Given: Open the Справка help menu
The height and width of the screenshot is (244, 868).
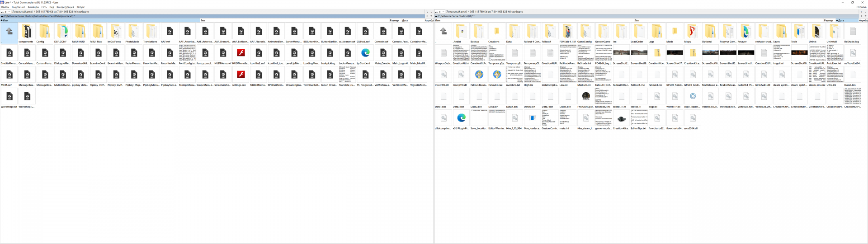Looking at the screenshot, I should pos(861,7).
